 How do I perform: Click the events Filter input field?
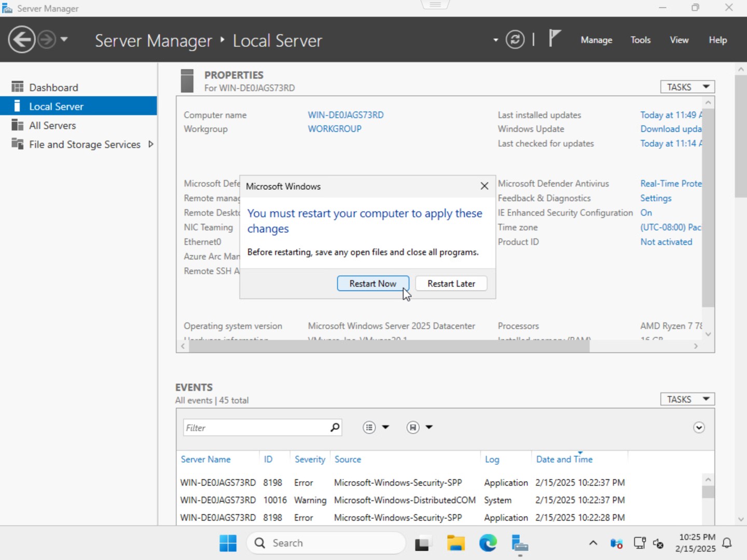pos(255,427)
